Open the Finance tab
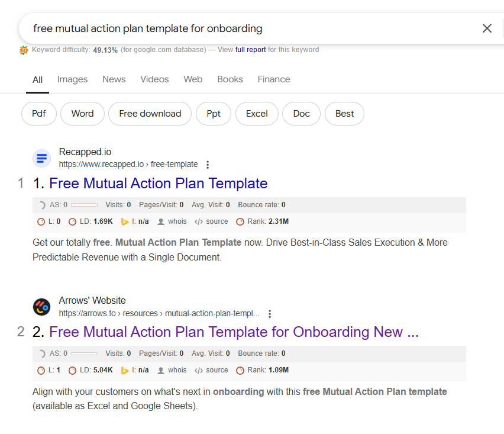The image size is (504, 434). [273, 79]
